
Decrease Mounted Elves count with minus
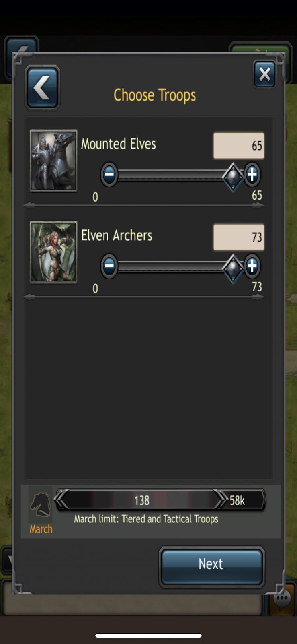109,174
